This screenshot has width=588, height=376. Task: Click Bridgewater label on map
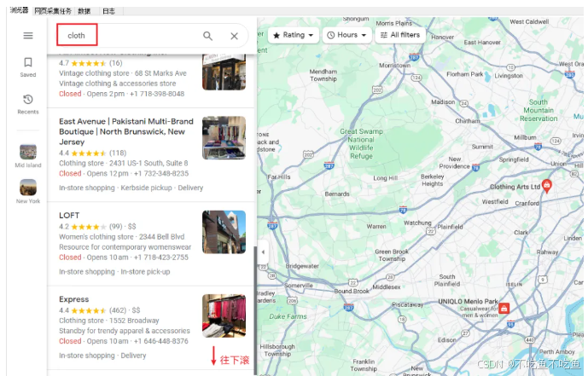pyautogui.click(x=302, y=266)
